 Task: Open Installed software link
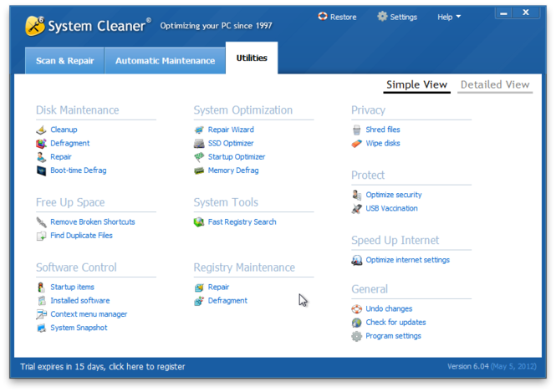(x=80, y=301)
